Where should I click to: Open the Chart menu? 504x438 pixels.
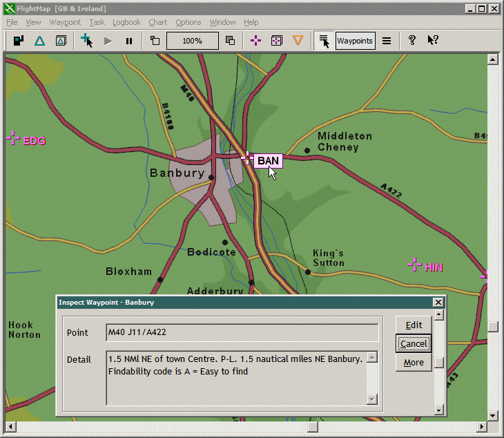click(x=158, y=22)
